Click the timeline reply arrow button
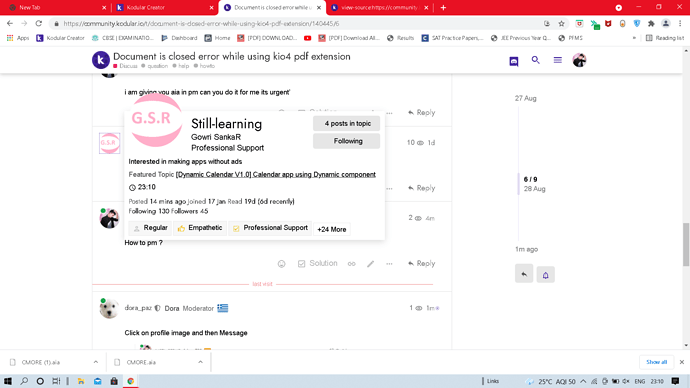Screen dimensions: 690x388 pyautogui.click(x=524, y=274)
